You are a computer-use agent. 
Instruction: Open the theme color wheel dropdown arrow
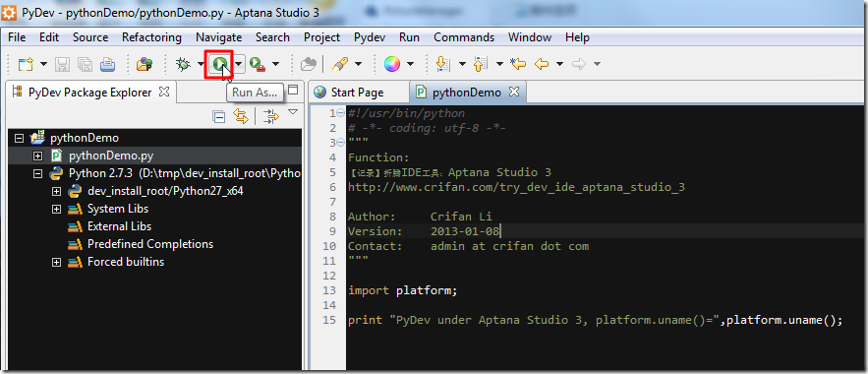[410, 64]
